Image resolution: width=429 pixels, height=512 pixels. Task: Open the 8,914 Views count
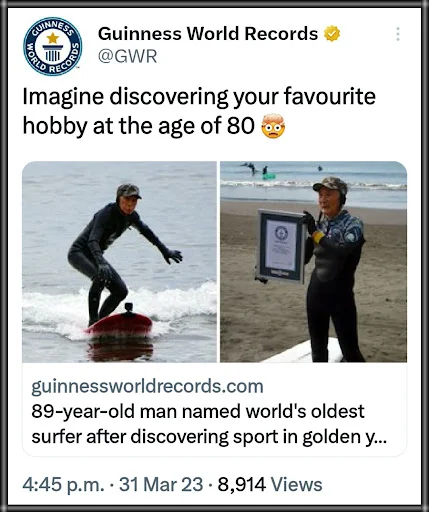[x=270, y=484]
